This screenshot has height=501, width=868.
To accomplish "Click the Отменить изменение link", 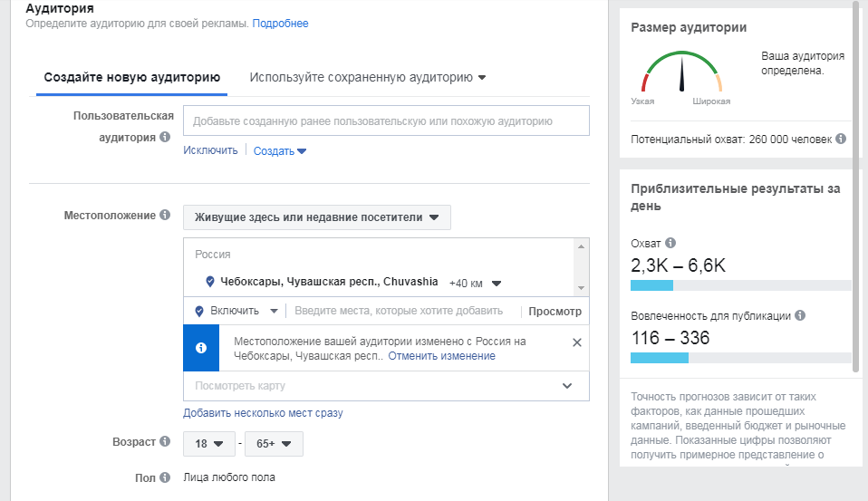I will click(x=443, y=356).
